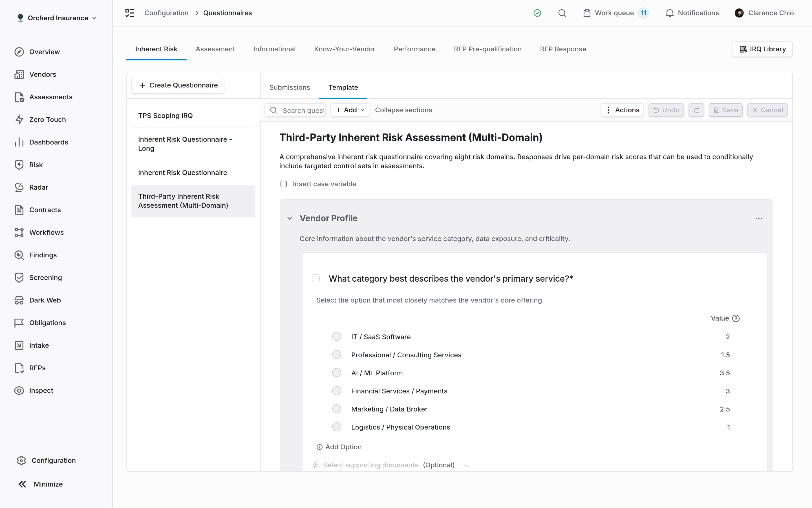Switch to the Assessment tab
The height and width of the screenshot is (508, 812).
pyautogui.click(x=215, y=49)
